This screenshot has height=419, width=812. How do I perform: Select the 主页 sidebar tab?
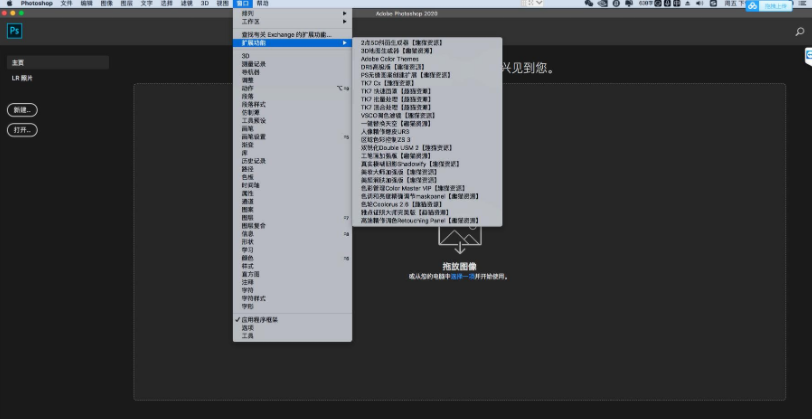(57, 63)
